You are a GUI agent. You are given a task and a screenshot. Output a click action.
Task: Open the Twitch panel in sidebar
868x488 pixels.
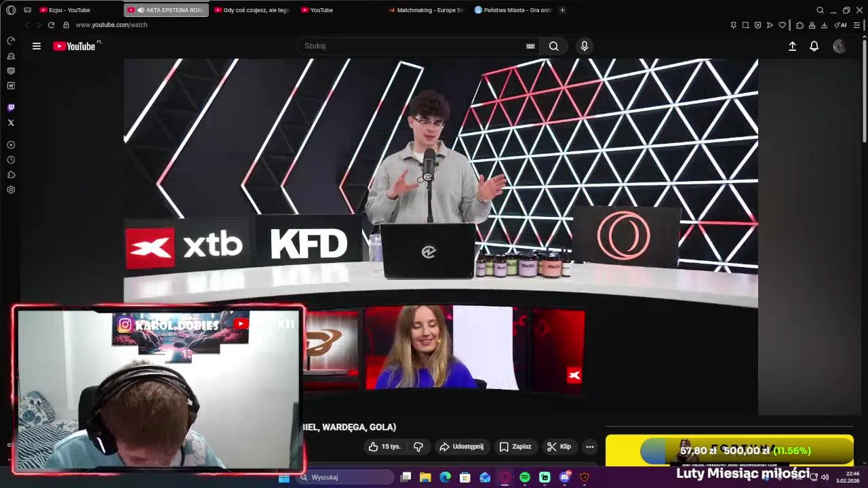pyautogui.click(x=11, y=108)
